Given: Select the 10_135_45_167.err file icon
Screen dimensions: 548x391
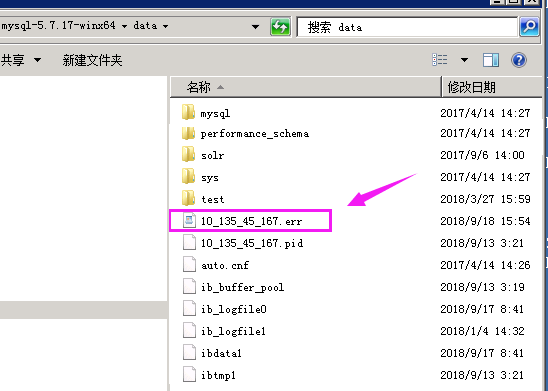Looking at the screenshot, I should pyautogui.click(x=189, y=220).
